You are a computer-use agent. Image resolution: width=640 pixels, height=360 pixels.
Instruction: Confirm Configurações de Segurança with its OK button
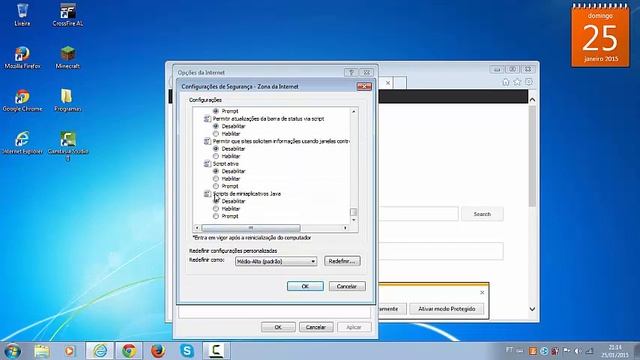tap(305, 286)
